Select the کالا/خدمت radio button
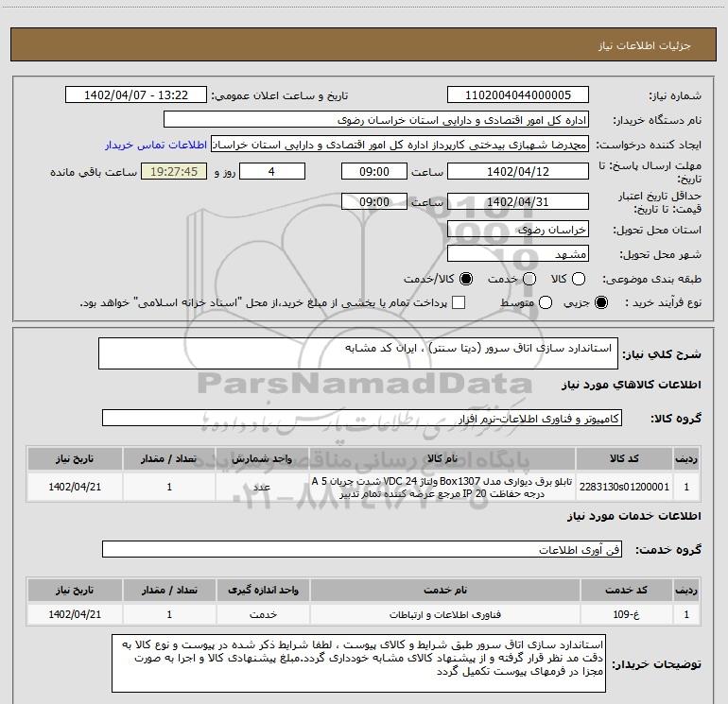The height and width of the screenshot is (704, 728). (466, 279)
